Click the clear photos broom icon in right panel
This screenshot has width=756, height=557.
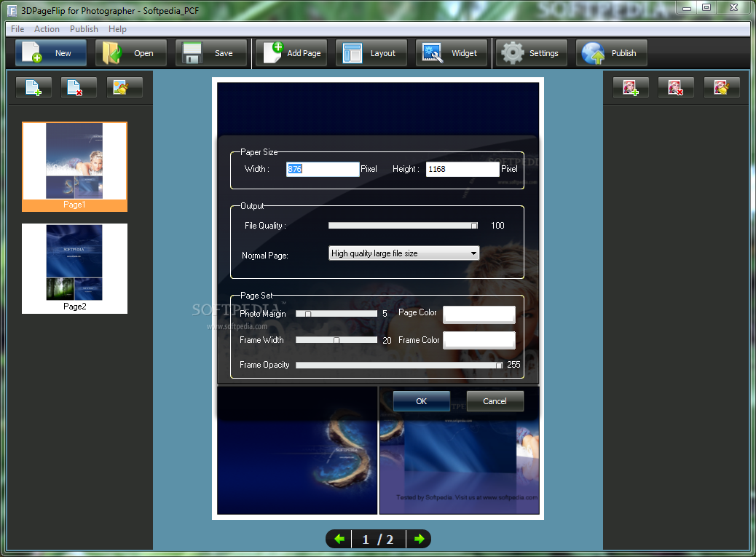click(721, 87)
